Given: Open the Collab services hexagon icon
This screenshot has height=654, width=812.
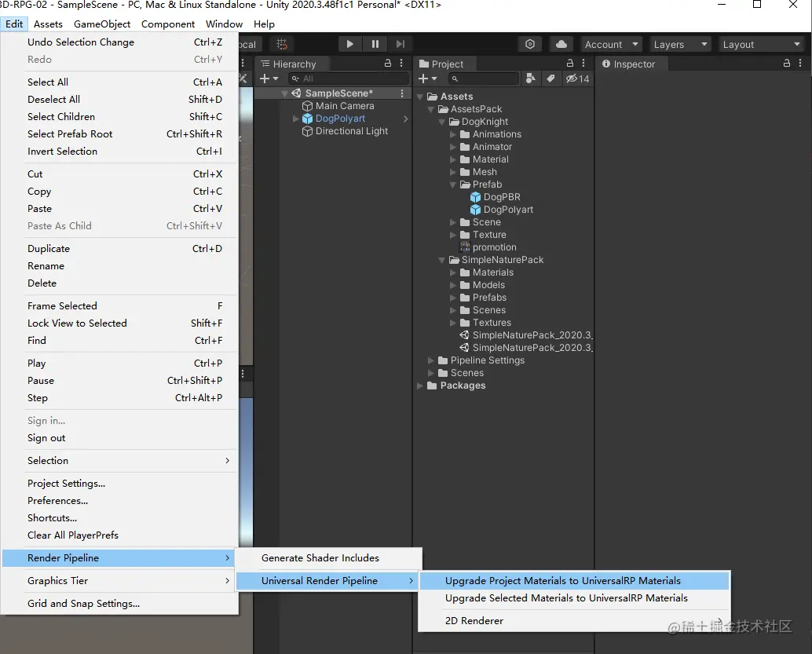Looking at the screenshot, I should click(x=530, y=44).
